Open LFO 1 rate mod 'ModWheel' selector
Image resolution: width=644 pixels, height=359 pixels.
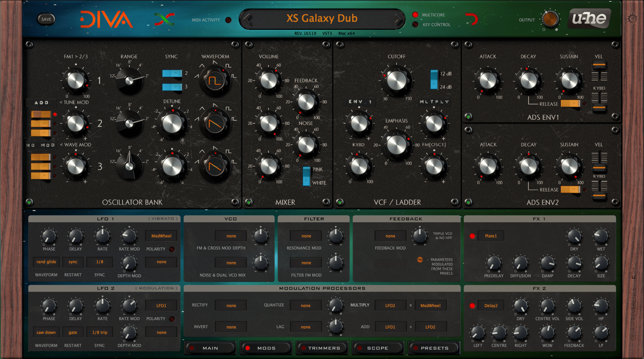[x=161, y=236]
